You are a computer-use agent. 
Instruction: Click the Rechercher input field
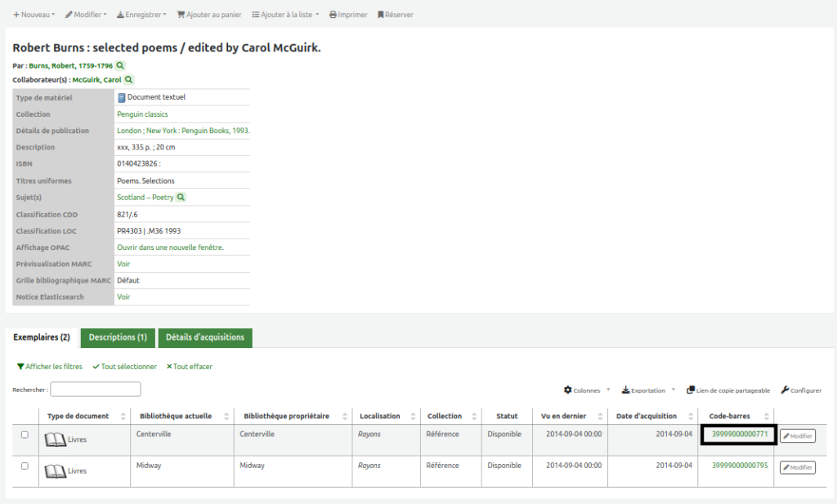tap(96, 390)
